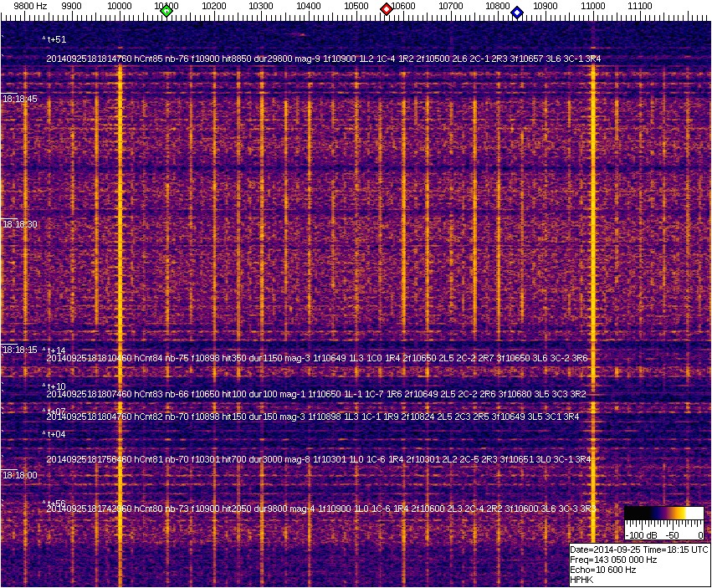
Task: Click the 11000 Hz frequency axis label
Action: coord(593,6)
